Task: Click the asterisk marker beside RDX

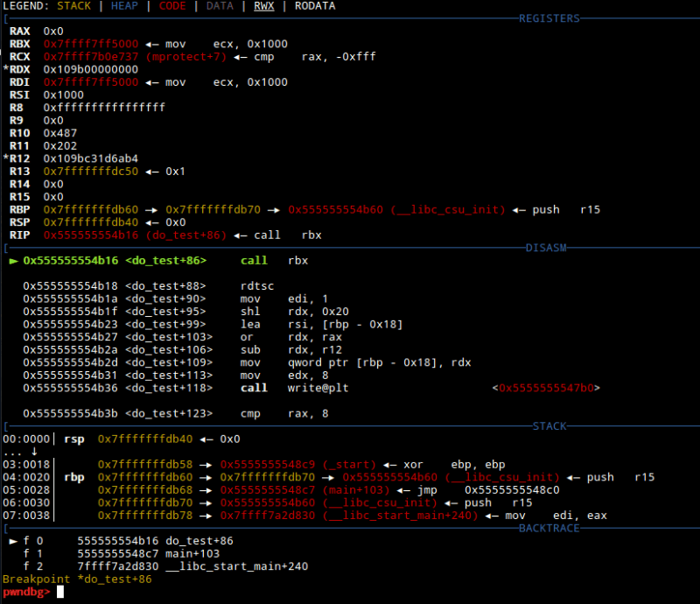Action: tap(6, 69)
